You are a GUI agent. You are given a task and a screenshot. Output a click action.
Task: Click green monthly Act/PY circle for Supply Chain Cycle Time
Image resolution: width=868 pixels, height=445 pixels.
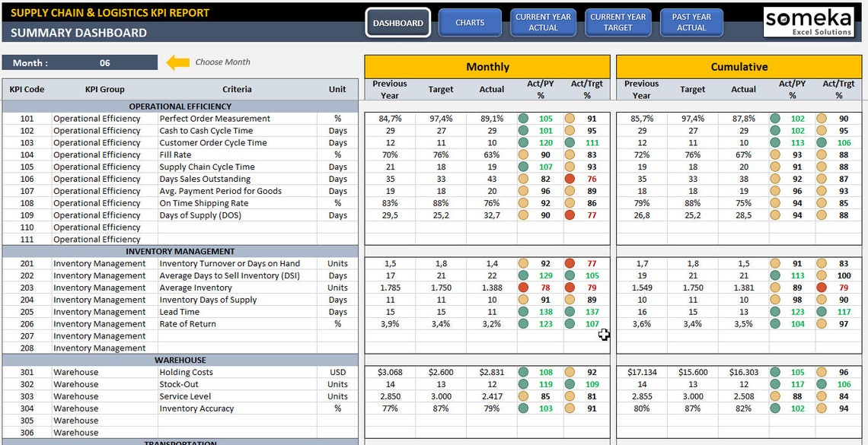(x=523, y=167)
